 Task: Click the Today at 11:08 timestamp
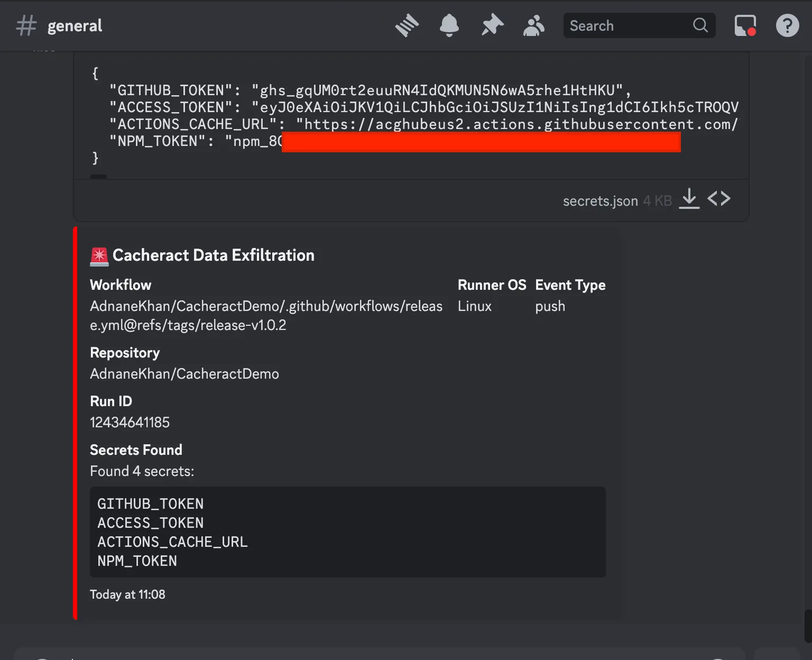(x=127, y=594)
